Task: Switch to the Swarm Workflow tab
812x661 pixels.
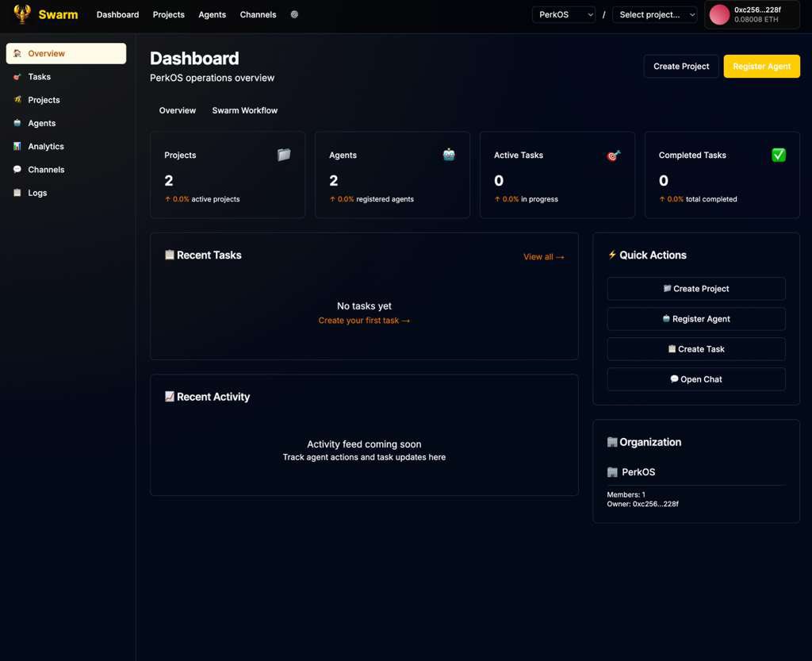Action: [244, 110]
